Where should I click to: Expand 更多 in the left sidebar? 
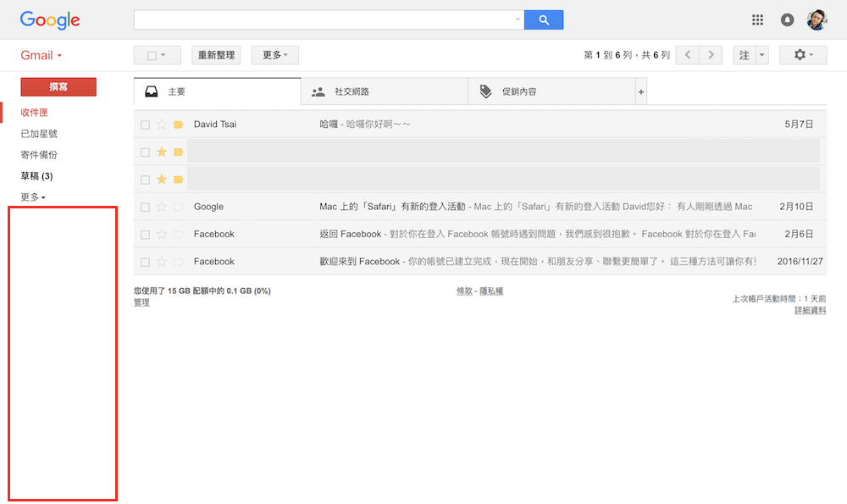[30, 197]
